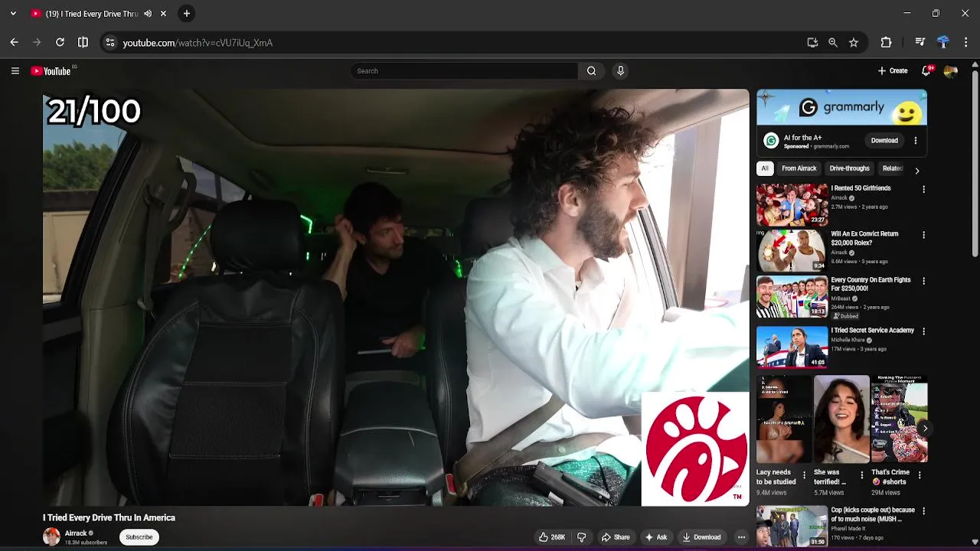Open Will An Ex Convict Return Rolex video
Screen dimensions: 980x551
tap(792, 250)
